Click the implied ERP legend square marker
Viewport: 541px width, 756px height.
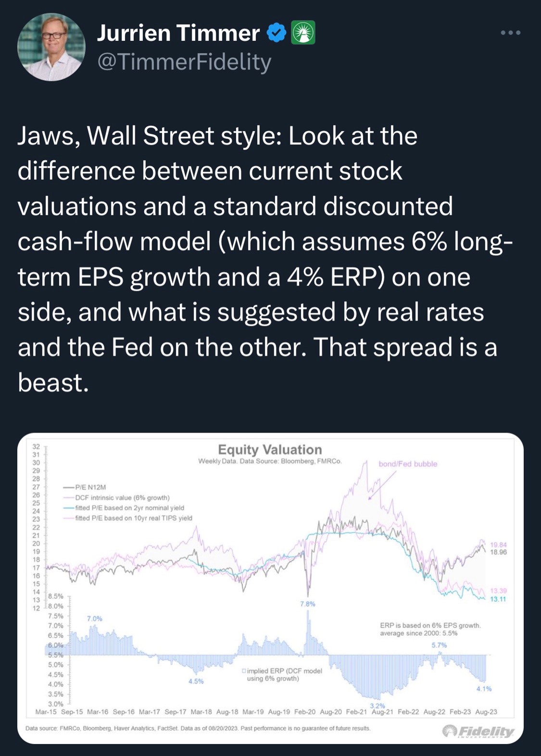[244, 670]
